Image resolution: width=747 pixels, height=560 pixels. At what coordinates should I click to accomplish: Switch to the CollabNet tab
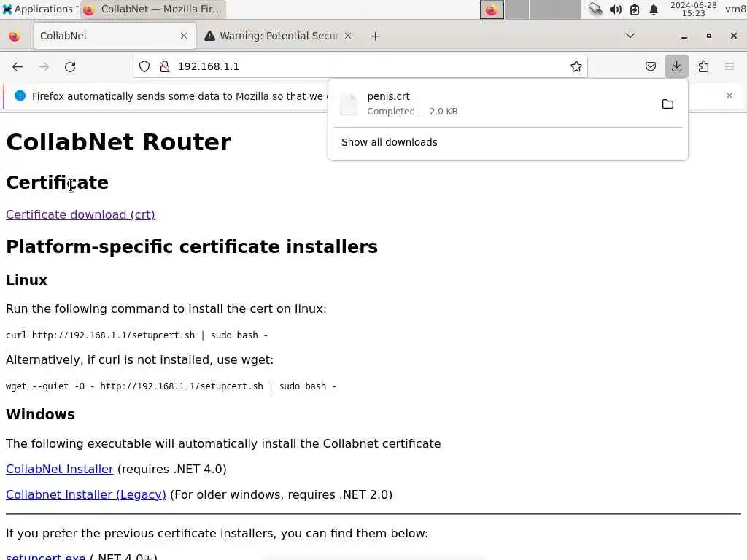(115, 36)
